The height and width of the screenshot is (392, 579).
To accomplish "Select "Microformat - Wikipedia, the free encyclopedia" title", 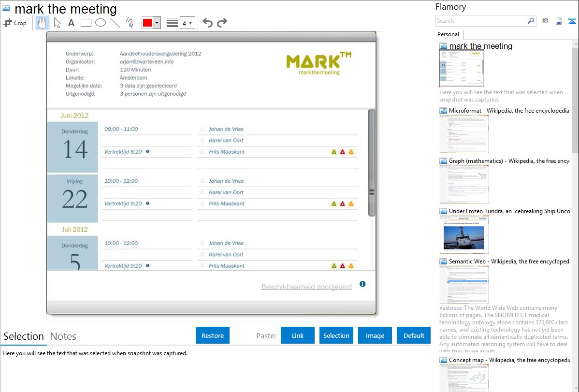I will click(509, 111).
